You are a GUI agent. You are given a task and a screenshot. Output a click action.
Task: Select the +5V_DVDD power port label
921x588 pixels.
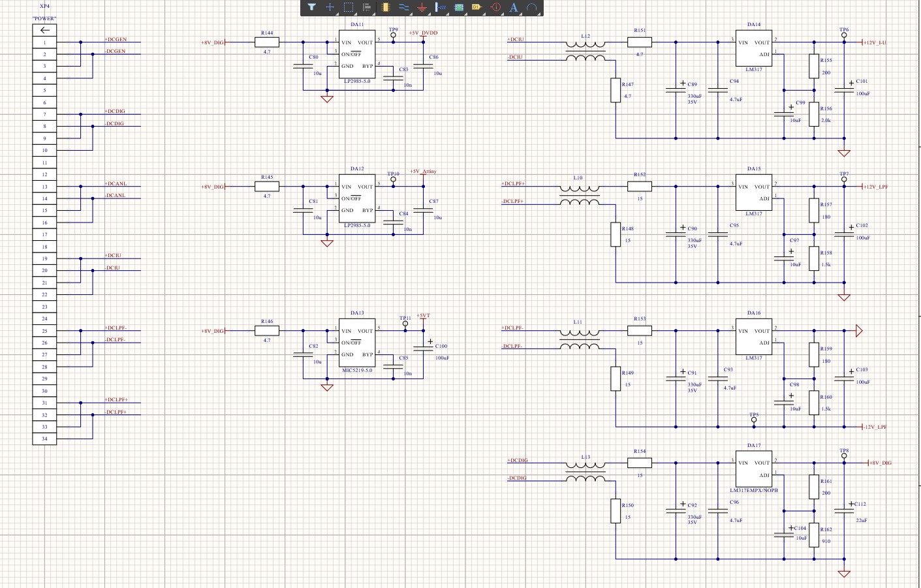(424, 33)
